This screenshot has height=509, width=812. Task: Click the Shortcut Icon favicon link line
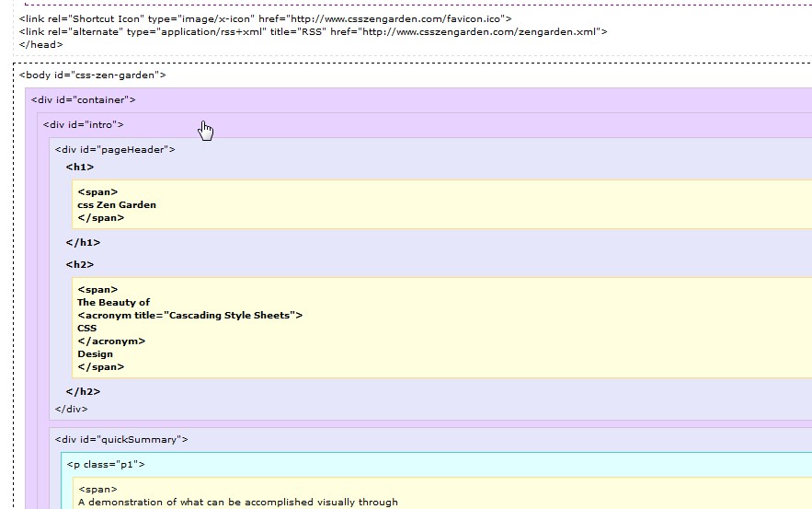[265, 19]
